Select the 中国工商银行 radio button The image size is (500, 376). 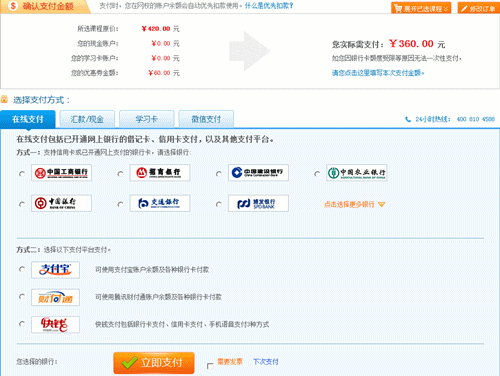[22, 174]
